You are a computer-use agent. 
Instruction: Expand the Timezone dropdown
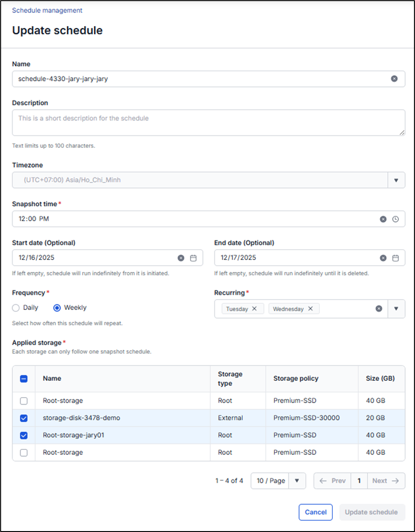pos(396,180)
